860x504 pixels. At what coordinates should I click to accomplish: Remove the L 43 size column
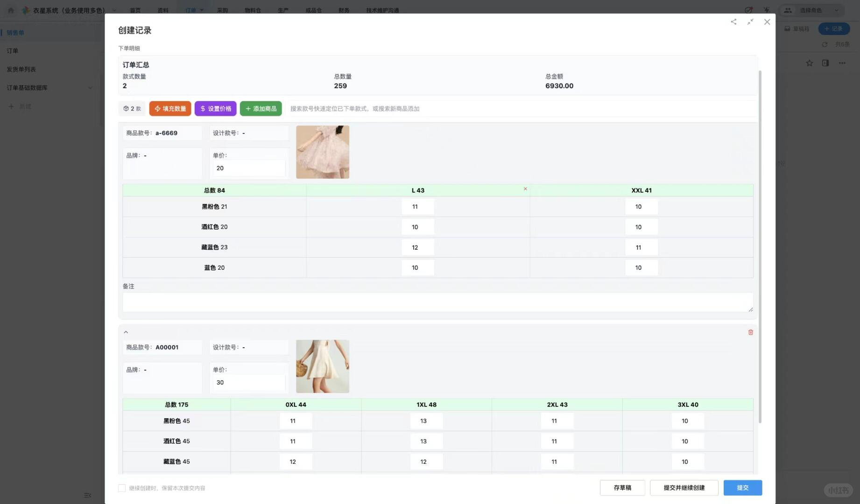click(525, 189)
